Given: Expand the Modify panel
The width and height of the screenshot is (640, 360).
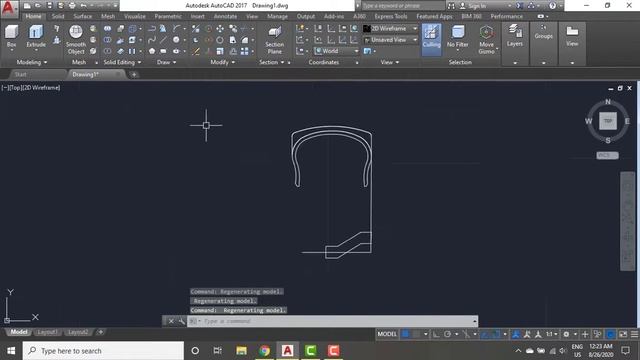Looking at the screenshot, I should (x=222, y=62).
